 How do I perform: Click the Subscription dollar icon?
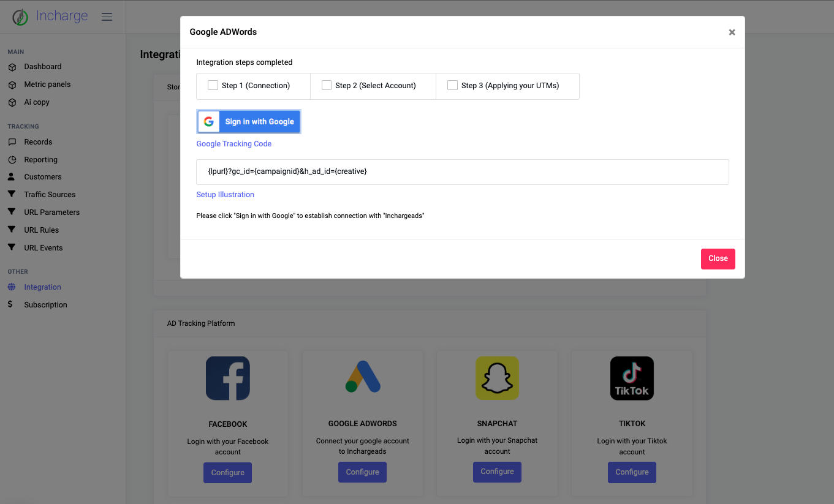(10, 304)
